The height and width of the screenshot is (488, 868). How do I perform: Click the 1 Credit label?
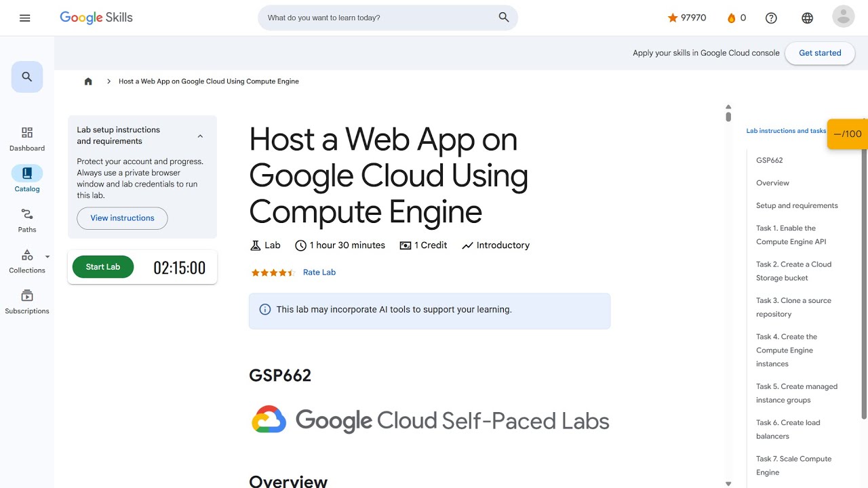431,245
